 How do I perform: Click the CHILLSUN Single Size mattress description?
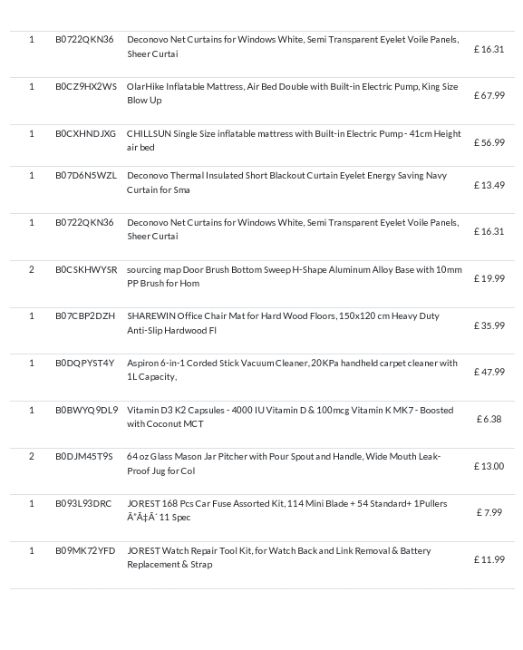click(293, 140)
